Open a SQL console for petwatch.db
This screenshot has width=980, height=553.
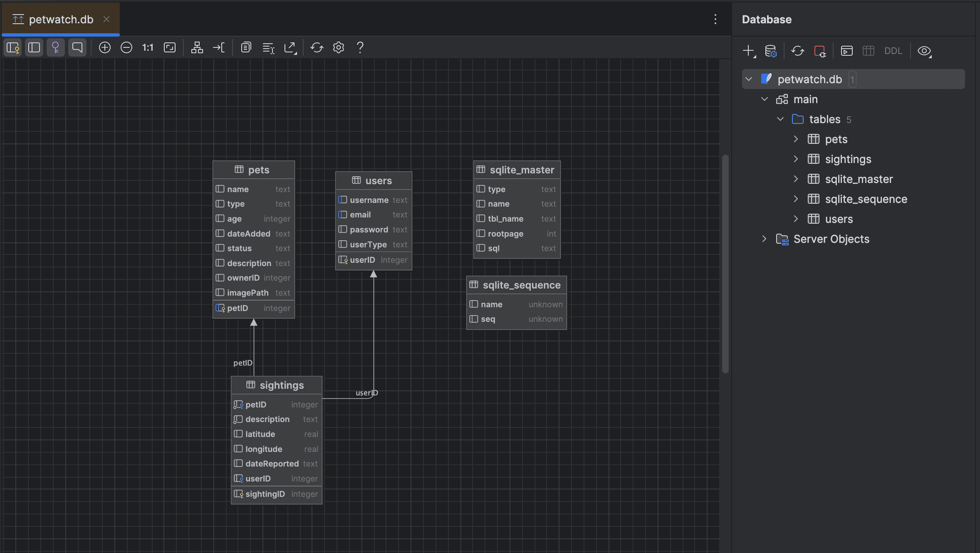847,50
